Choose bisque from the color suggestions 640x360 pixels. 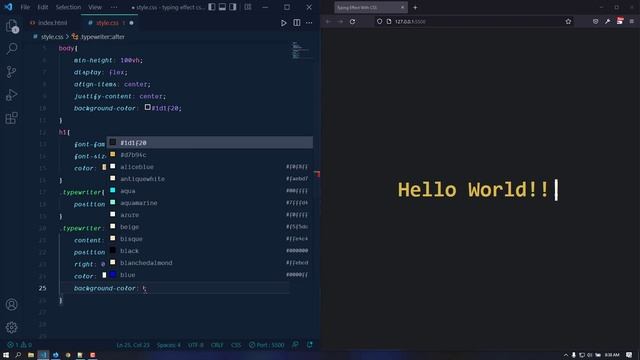210,239
